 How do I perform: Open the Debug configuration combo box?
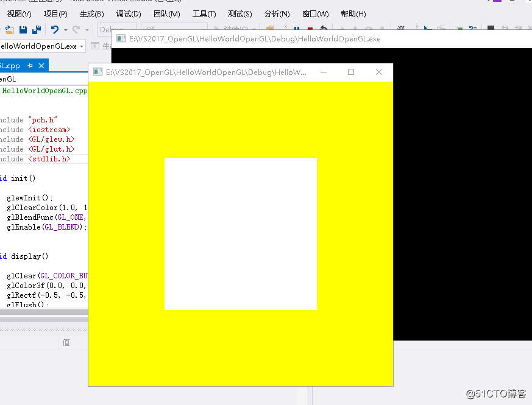click(x=117, y=29)
